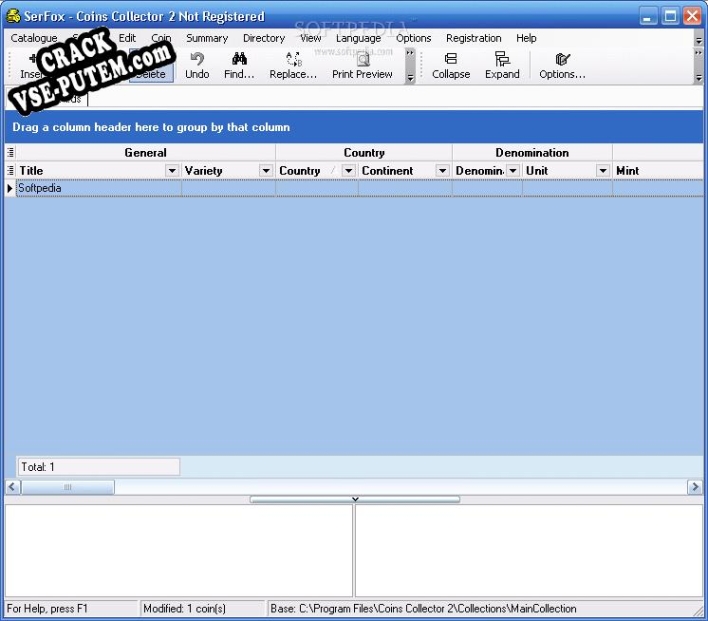Click the Modified: 1 coin(s) status entry
The height and width of the screenshot is (621, 708).
[x=202, y=609]
